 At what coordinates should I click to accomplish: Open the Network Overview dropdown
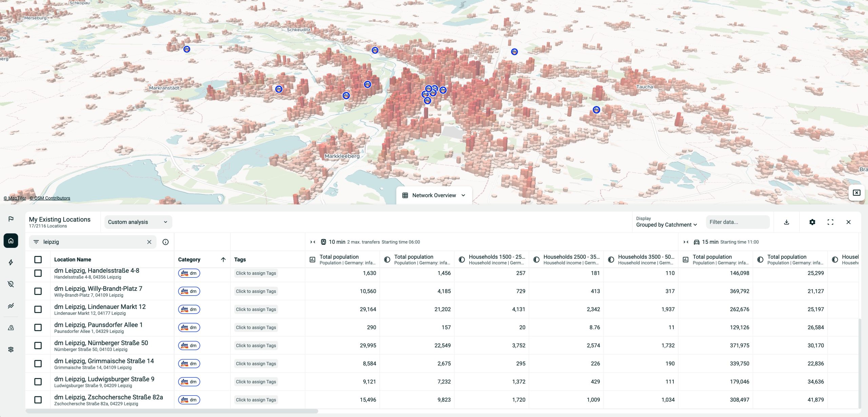click(434, 196)
